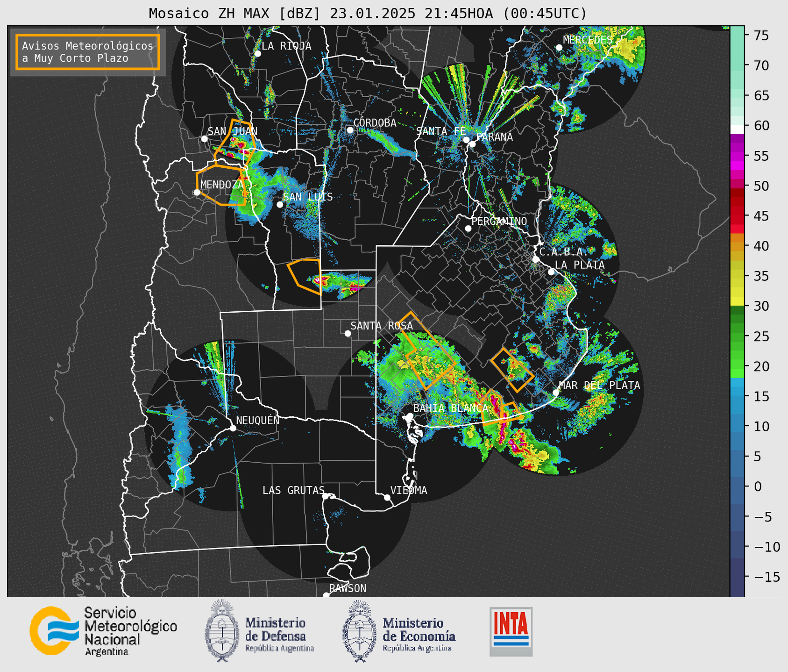Click the white dot marking Córdoba

350,130
